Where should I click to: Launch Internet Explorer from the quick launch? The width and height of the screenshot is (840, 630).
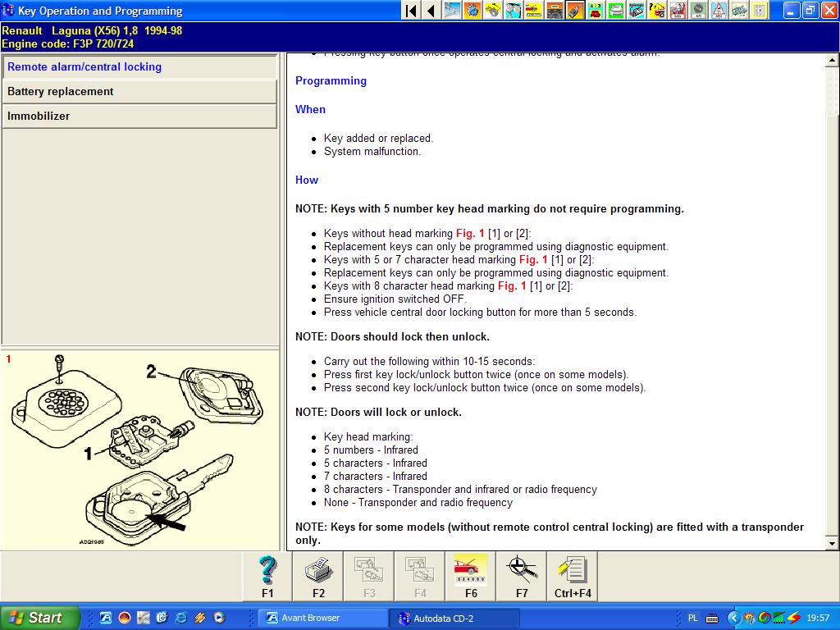181,618
